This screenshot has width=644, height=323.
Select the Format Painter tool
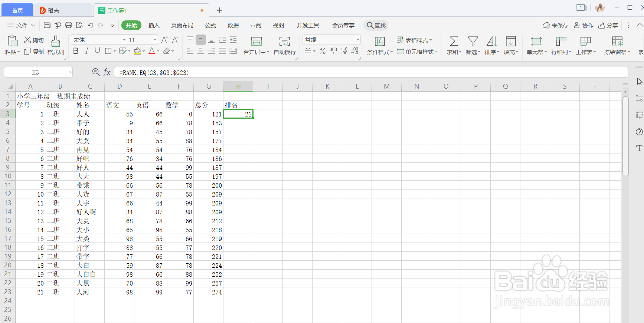pyautogui.click(x=56, y=45)
